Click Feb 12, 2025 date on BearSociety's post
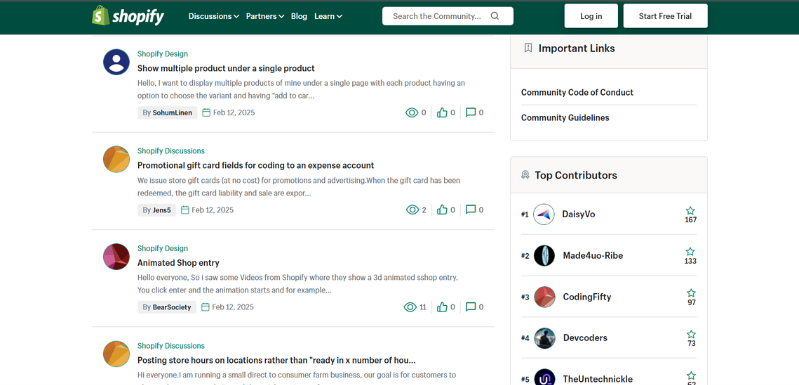799x385 pixels. pos(233,307)
